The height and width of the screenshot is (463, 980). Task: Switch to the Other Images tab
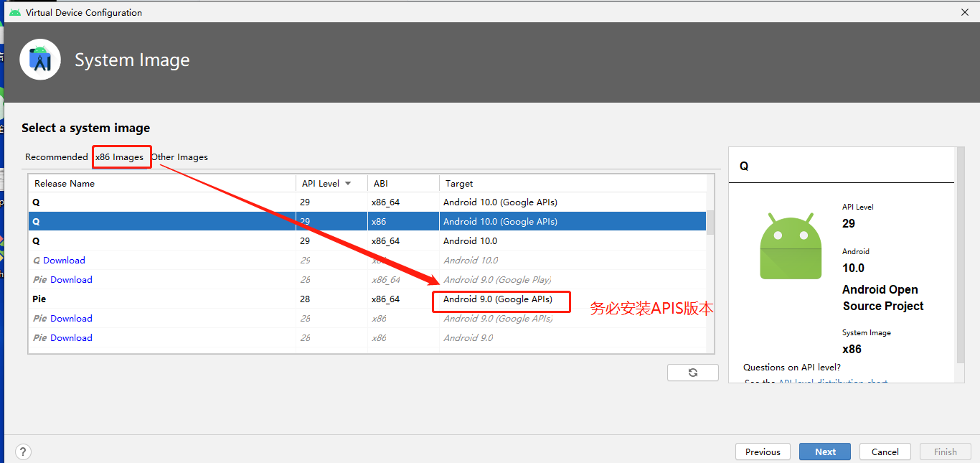[179, 157]
